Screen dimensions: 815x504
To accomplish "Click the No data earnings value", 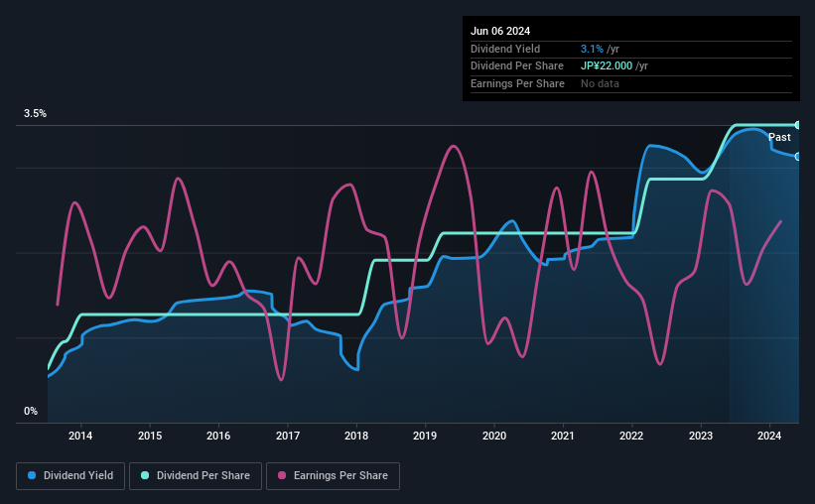I will 600,83.
